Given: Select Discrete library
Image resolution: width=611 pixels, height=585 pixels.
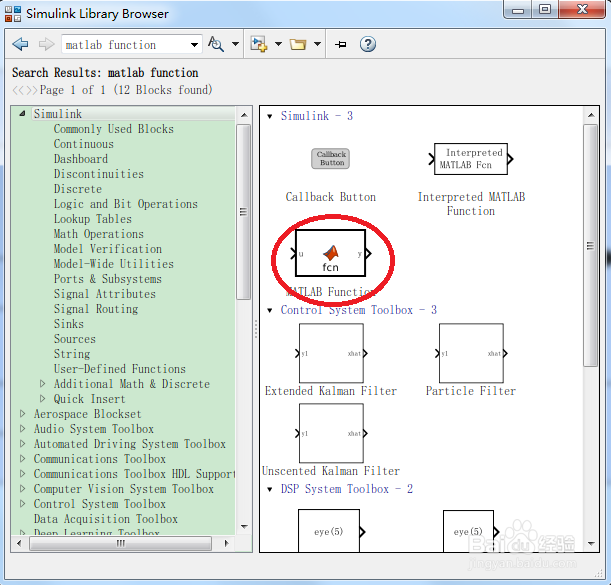Looking at the screenshot, I should click(x=78, y=189).
